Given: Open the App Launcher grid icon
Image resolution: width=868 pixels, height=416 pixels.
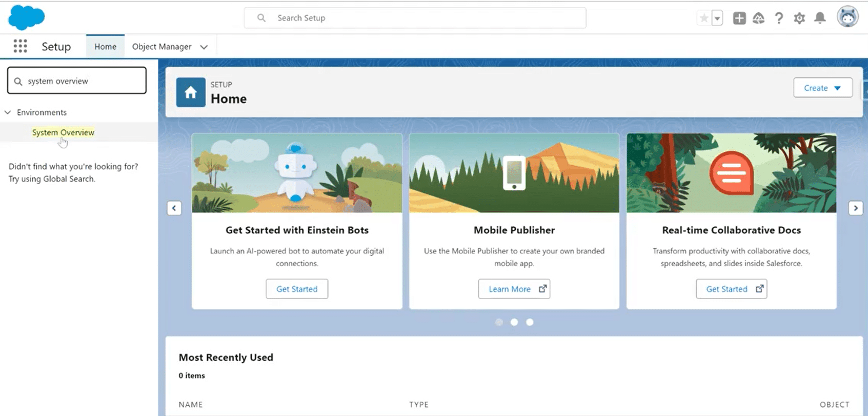Looking at the screenshot, I should point(20,46).
